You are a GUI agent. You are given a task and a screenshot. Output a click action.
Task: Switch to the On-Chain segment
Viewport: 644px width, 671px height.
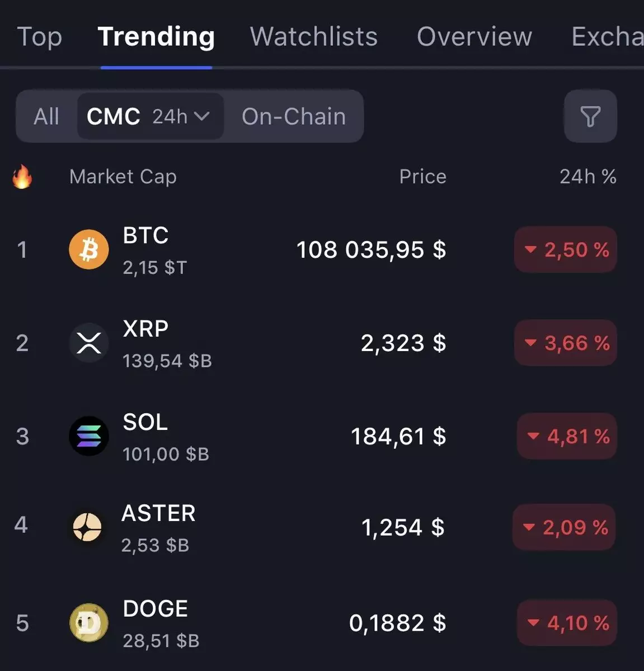(293, 116)
